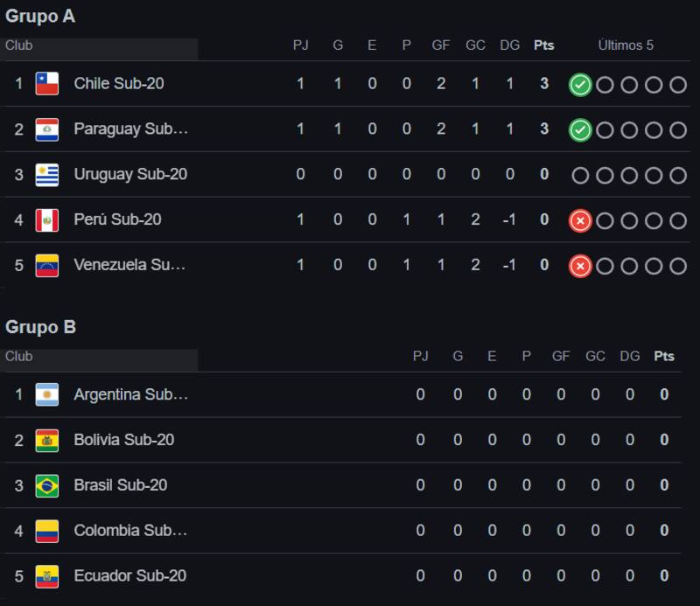Click the Argentina flag icon

[46, 394]
